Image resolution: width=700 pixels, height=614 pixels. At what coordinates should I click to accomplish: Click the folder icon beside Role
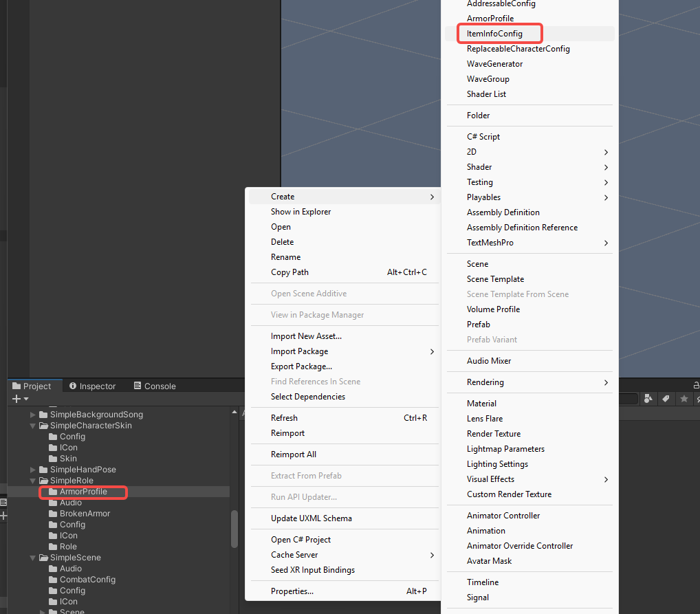(x=53, y=547)
